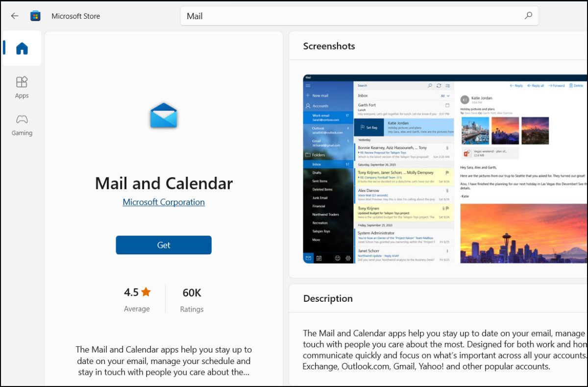Open the Mail app screenshot thumbnail
Screen dimensions: 588x387
pos(445,169)
